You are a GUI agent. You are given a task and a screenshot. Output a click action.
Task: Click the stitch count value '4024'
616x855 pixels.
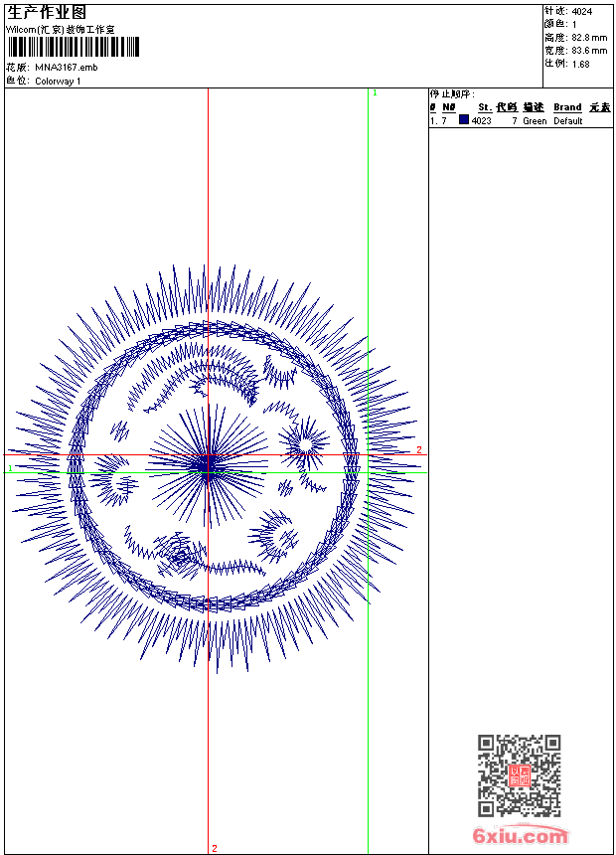click(x=581, y=12)
